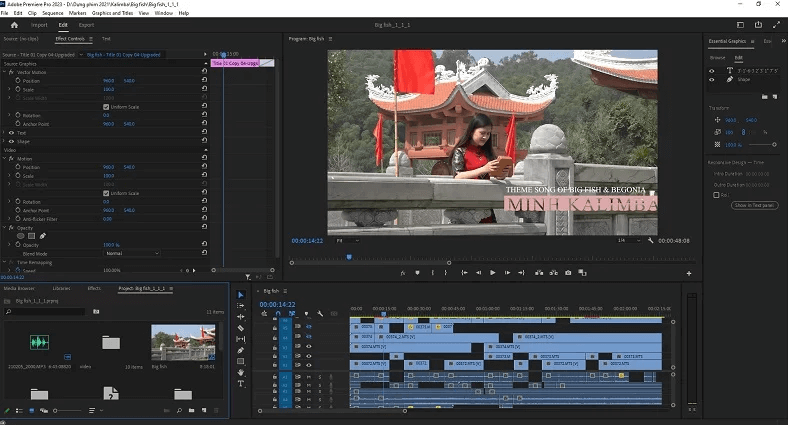This screenshot has width=788, height=425.
Task: Open the Blend Mode Normal dropdown
Action: 132,253
